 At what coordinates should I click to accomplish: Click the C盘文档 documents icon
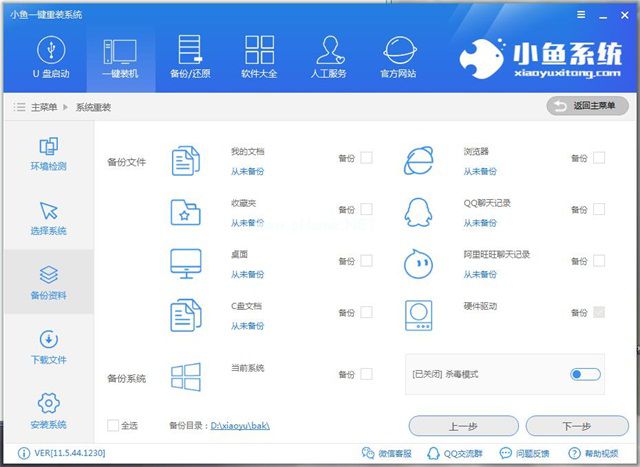click(186, 315)
